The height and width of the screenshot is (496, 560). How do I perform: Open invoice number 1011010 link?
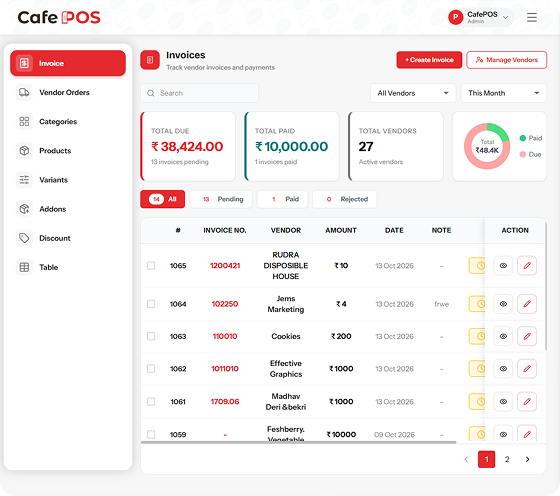pos(225,369)
